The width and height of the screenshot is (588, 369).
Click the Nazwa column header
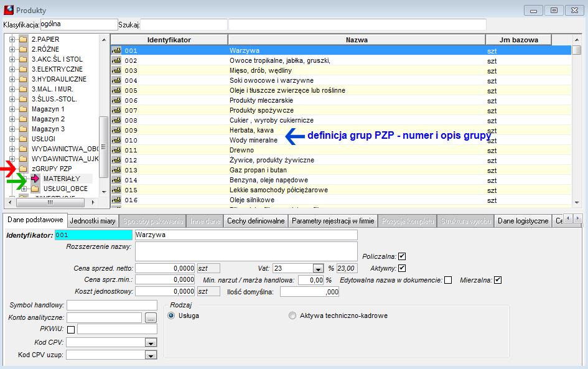pos(357,40)
